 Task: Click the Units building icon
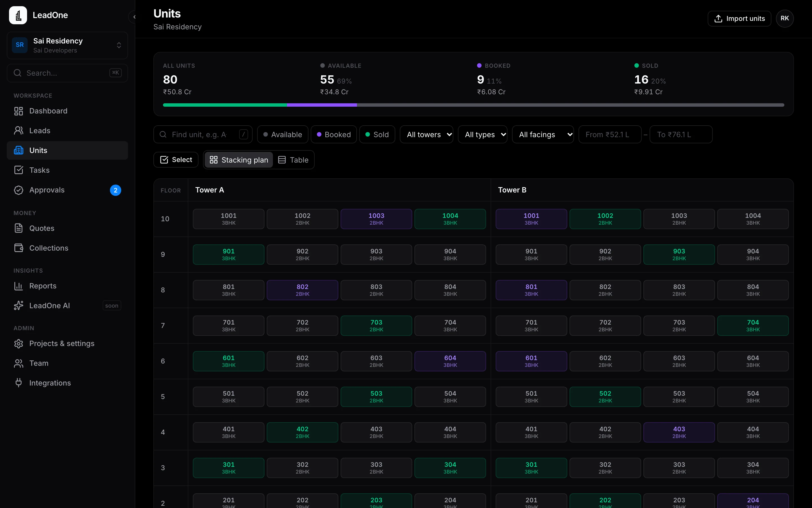point(19,150)
